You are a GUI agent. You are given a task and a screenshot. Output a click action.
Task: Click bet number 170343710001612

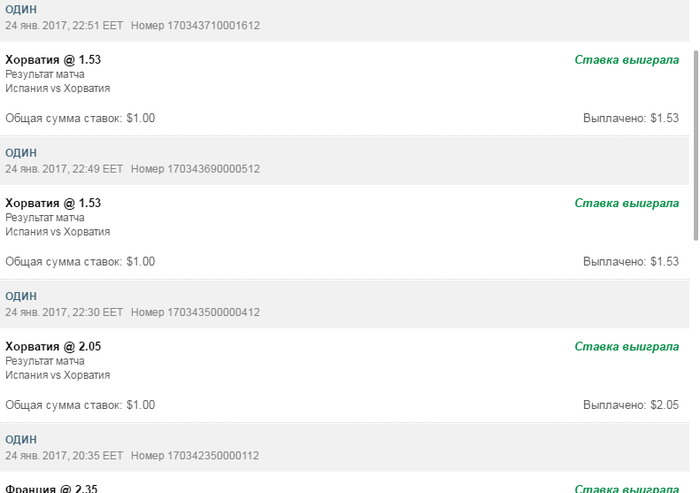coord(195,26)
